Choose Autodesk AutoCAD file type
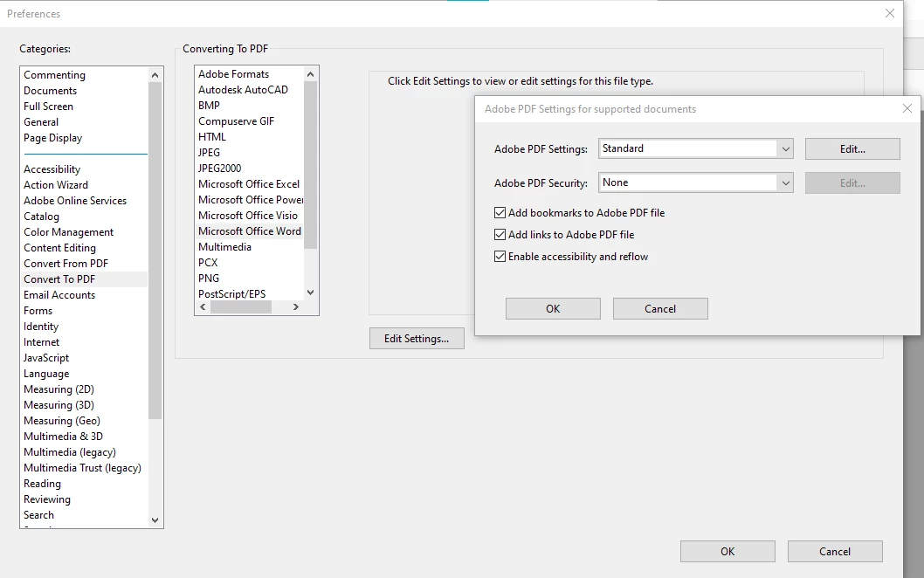Image resolution: width=924 pixels, height=578 pixels. point(243,90)
